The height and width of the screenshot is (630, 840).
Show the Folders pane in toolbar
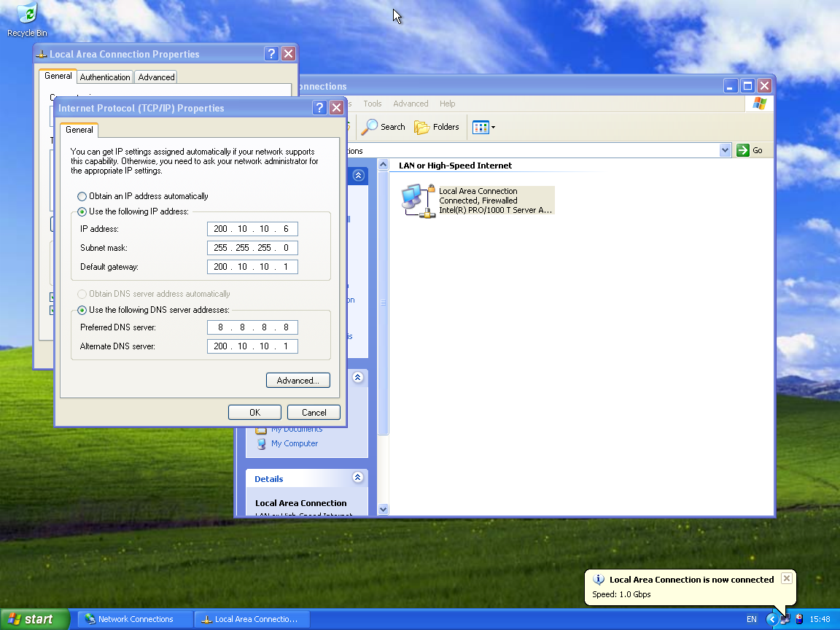(436, 127)
